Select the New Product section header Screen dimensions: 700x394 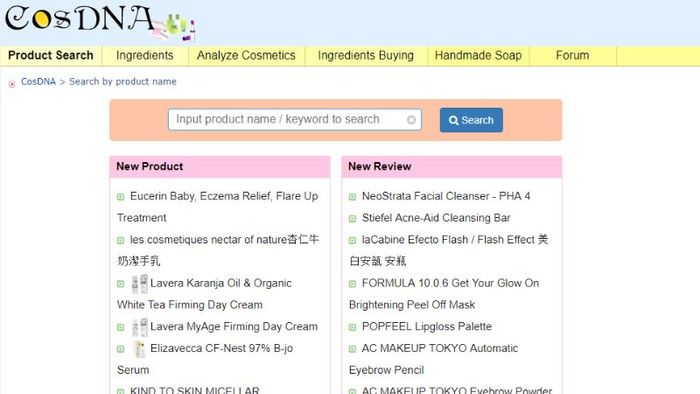click(x=220, y=166)
